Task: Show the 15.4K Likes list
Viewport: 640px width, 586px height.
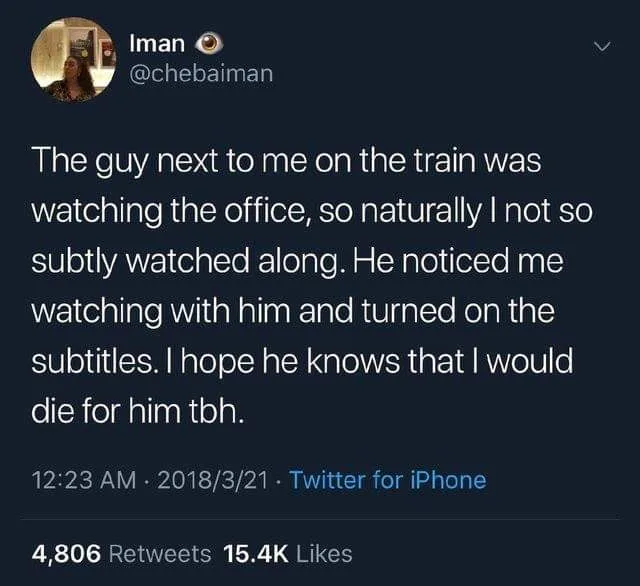Action: 288,552
